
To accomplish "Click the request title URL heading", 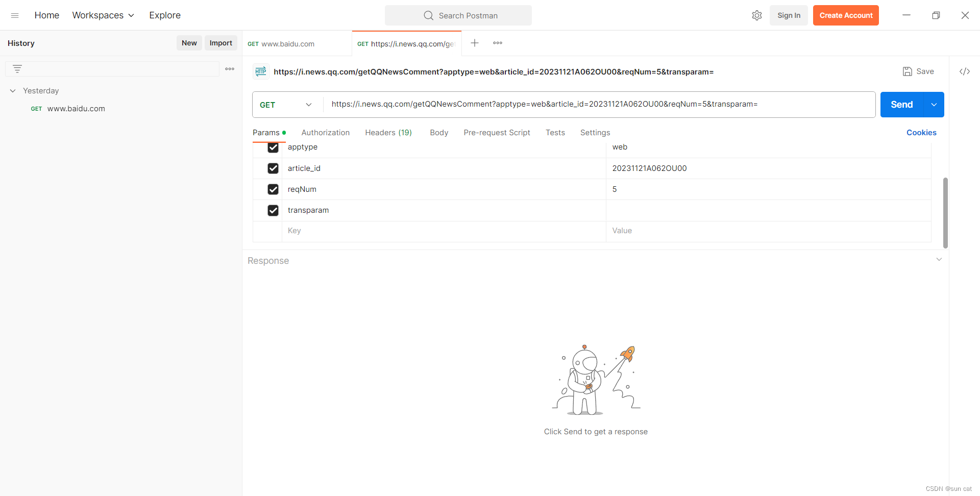I will coord(494,72).
